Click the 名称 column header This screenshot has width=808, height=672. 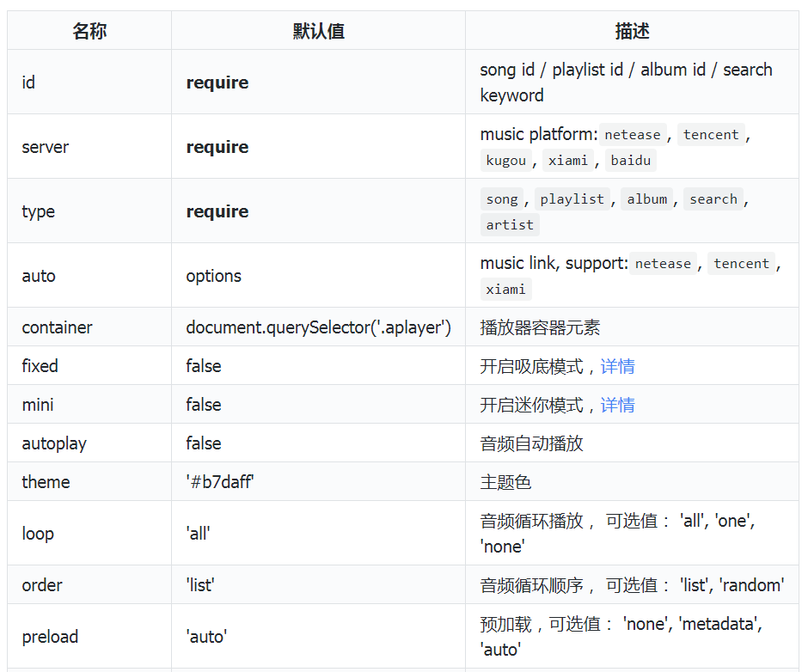point(89,31)
